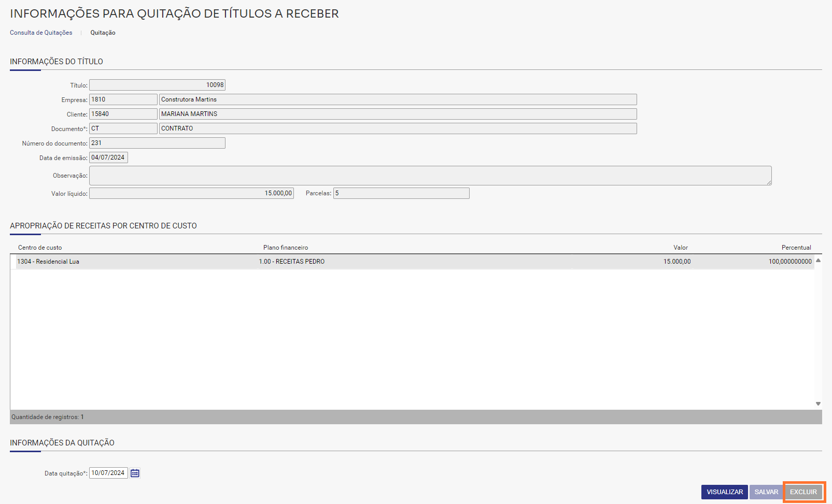Go to Consulta de Quitações breadcrumb
The width and height of the screenshot is (832, 504).
(41, 33)
